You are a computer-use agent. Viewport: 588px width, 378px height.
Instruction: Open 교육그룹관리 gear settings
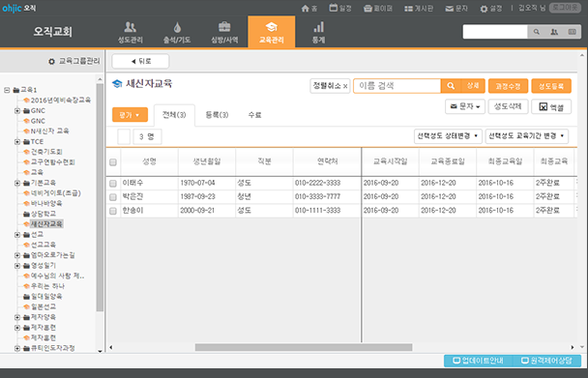click(51, 61)
